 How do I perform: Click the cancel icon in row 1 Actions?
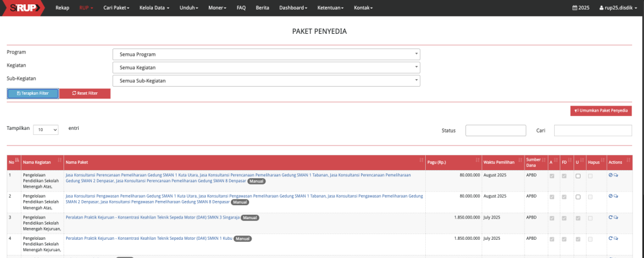click(x=610, y=175)
